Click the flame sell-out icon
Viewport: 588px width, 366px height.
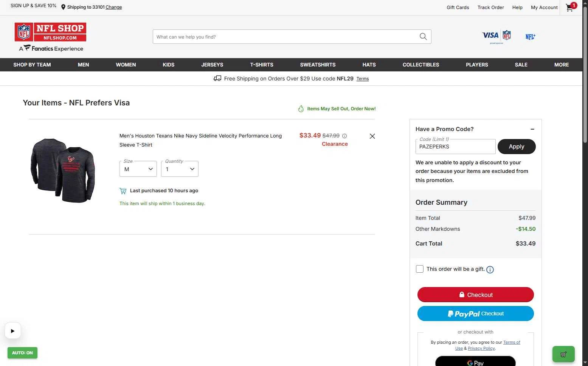301,109
